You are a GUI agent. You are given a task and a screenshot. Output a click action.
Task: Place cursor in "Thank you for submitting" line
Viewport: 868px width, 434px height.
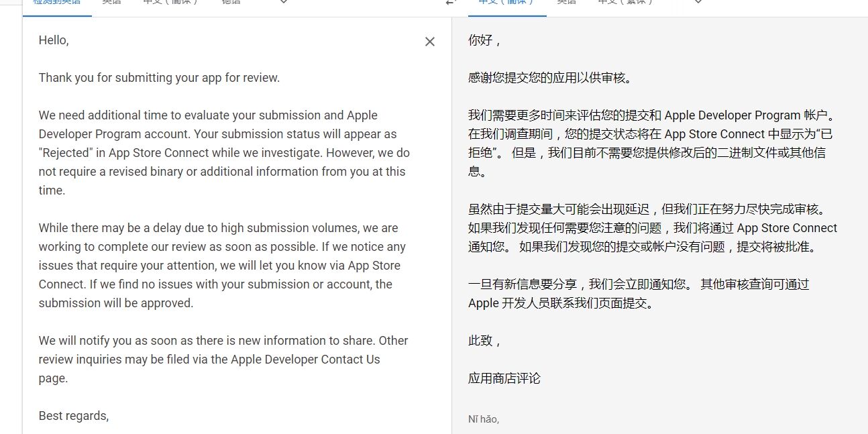[x=159, y=78]
